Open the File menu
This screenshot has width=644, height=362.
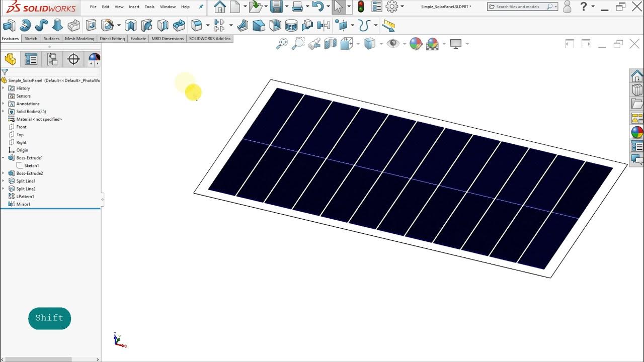point(93,7)
